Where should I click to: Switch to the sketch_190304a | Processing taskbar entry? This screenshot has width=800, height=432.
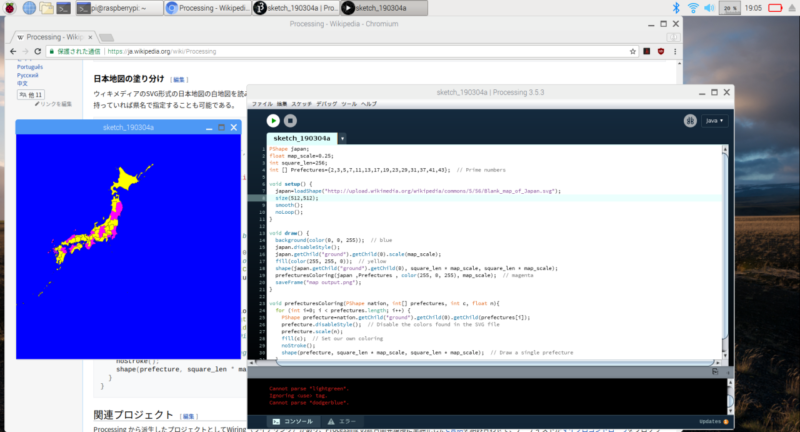pyautogui.click(x=296, y=8)
